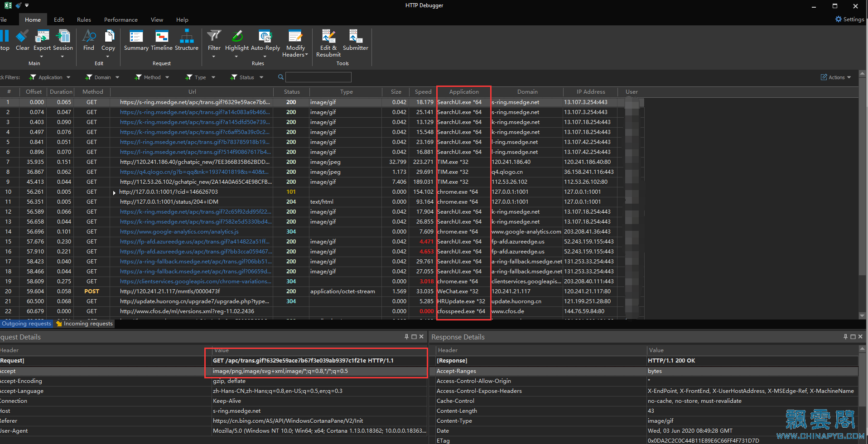Select the google-analytics.com analytics.js URL row

tap(179, 232)
